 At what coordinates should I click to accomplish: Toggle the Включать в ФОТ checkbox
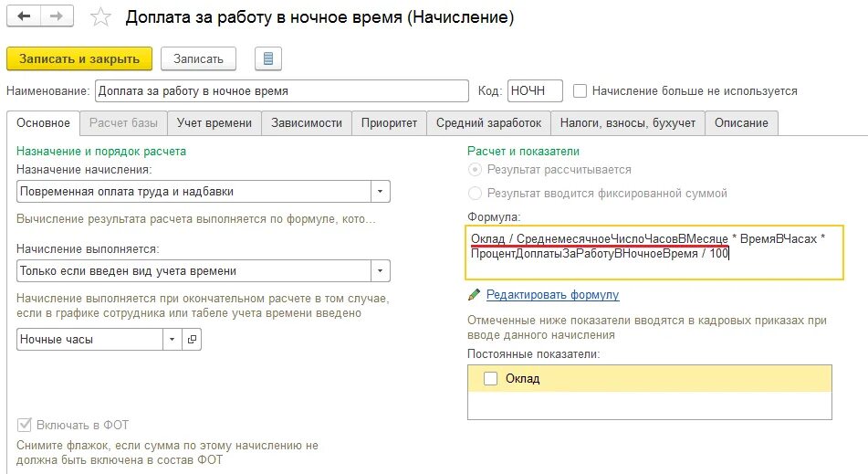[x=25, y=426]
